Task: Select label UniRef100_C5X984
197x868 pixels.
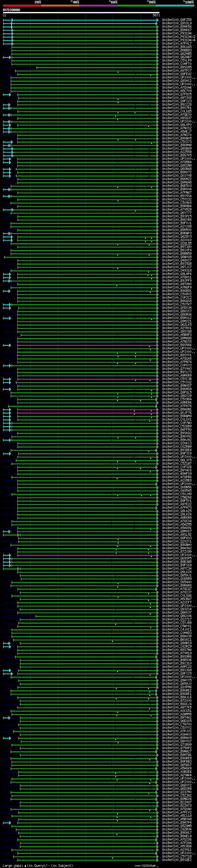Action: point(177,399)
